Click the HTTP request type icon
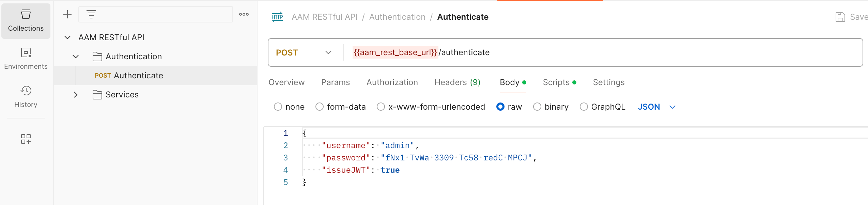868x205 pixels. [277, 17]
